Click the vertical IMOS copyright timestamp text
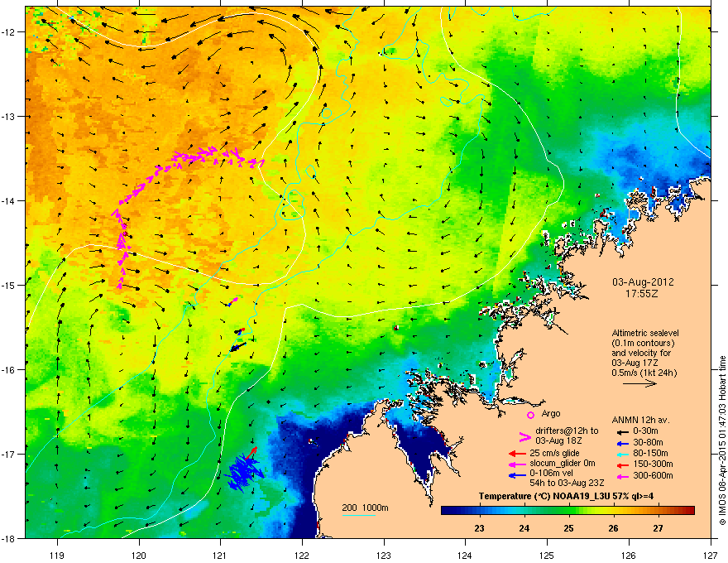Viewport: 728px width, 563px height. pos(722,440)
